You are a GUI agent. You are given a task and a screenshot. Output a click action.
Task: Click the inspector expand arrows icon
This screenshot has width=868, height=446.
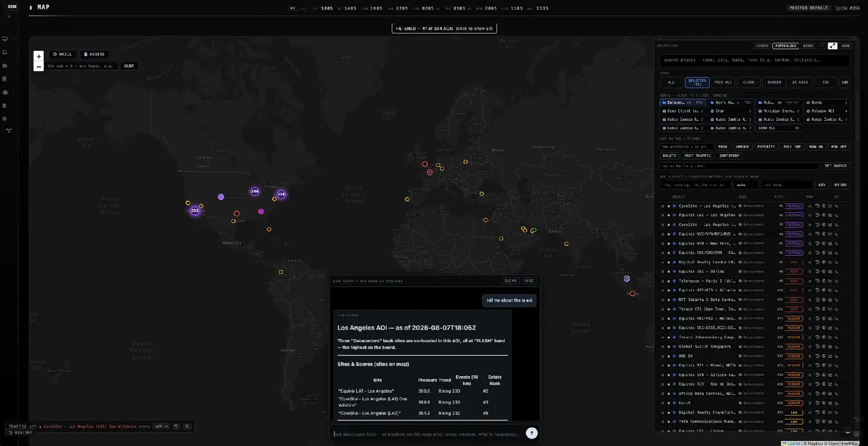coord(832,46)
